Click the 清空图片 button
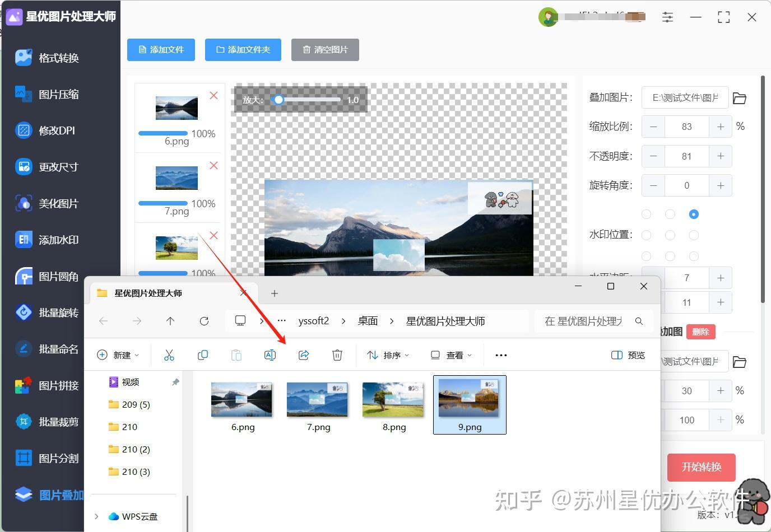 pos(325,49)
